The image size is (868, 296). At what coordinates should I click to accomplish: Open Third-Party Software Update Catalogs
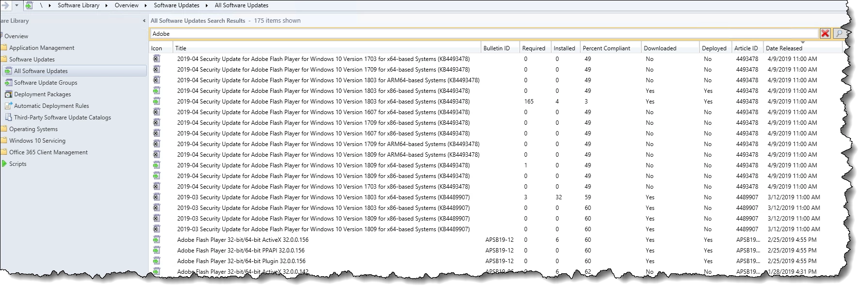point(62,118)
